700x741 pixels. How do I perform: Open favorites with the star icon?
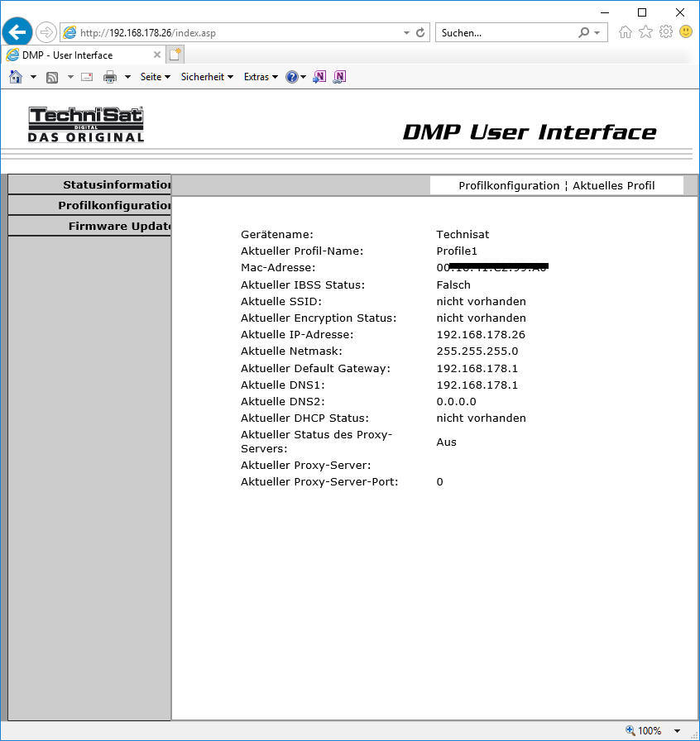(x=645, y=32)
